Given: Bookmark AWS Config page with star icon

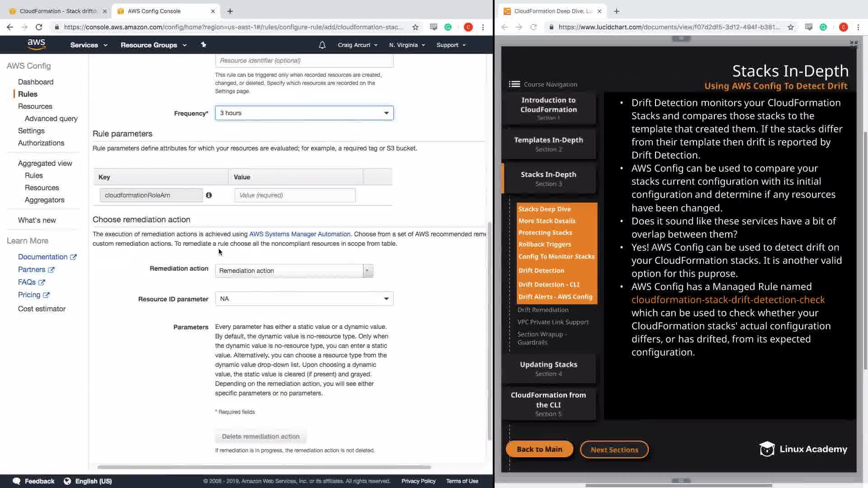Looking at the screenshot, I should pyautogui.click(x=415, y=27).
